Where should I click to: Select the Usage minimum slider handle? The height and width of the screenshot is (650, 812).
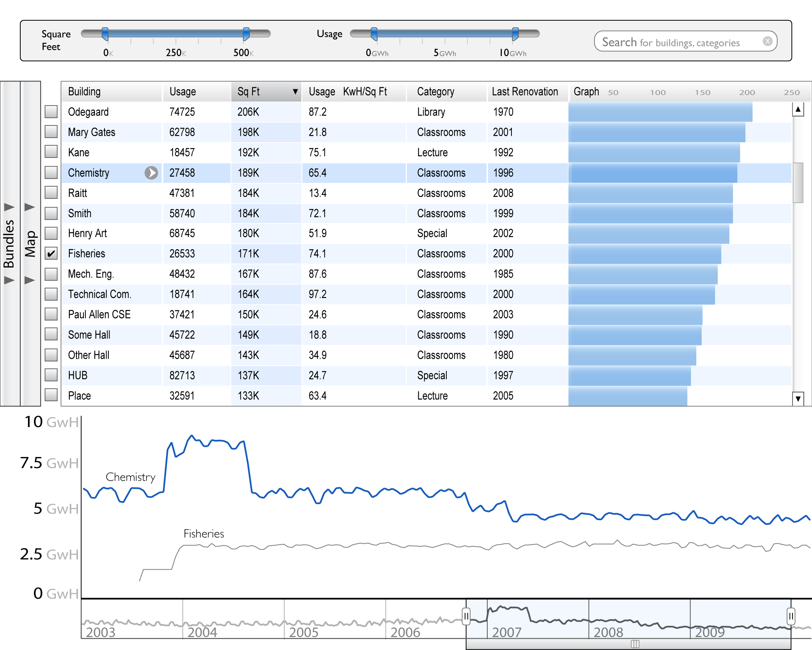click(374, 34)
